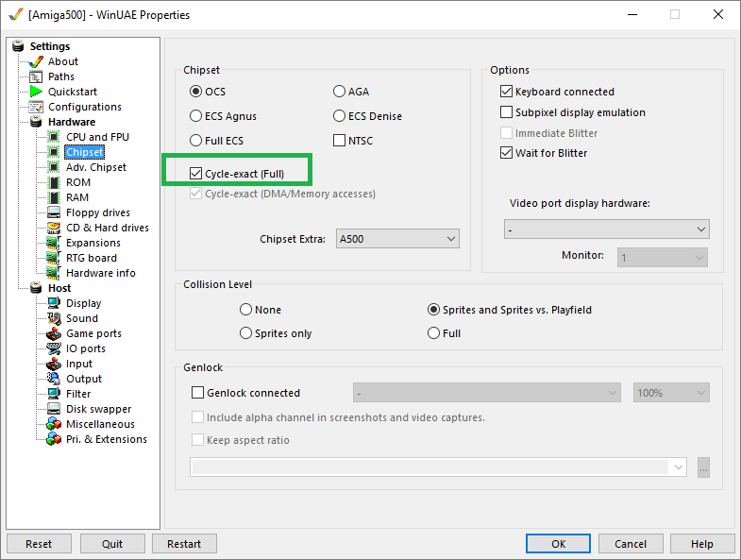The image size is (741, 560).
Task: Click the Configurations icon
Action: [x=36, y=107]
